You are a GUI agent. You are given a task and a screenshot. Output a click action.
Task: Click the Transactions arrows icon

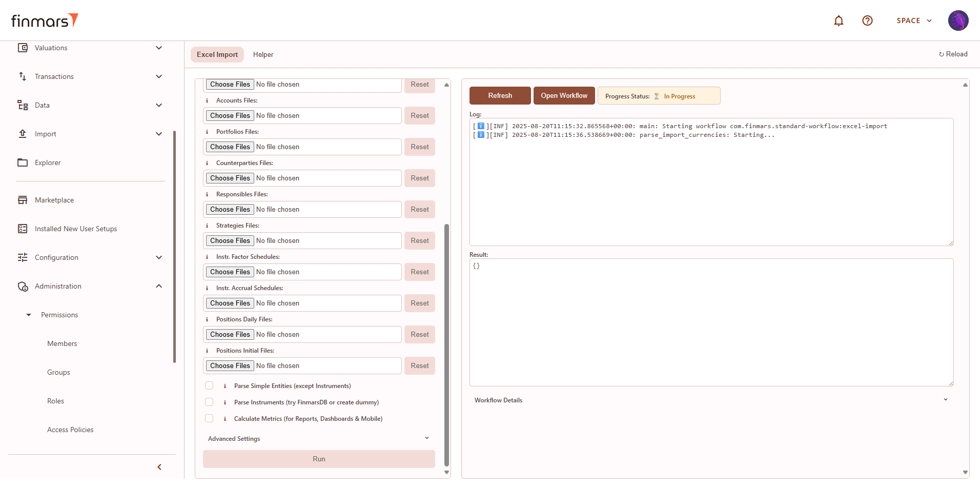point(23,76)
